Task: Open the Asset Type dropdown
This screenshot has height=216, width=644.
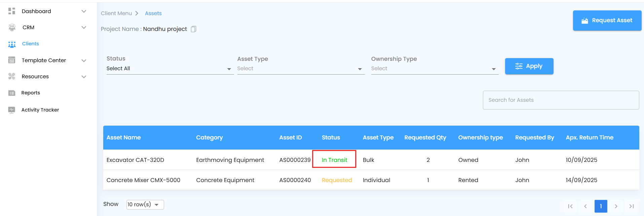Action: point(301,69)
